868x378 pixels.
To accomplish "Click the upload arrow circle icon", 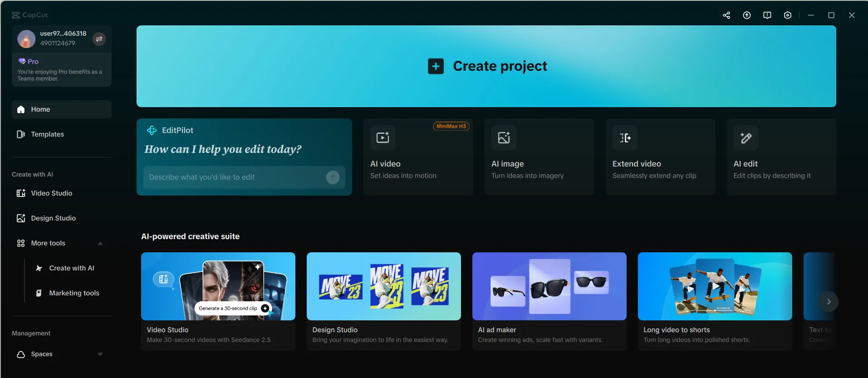I will pos(747,15).
